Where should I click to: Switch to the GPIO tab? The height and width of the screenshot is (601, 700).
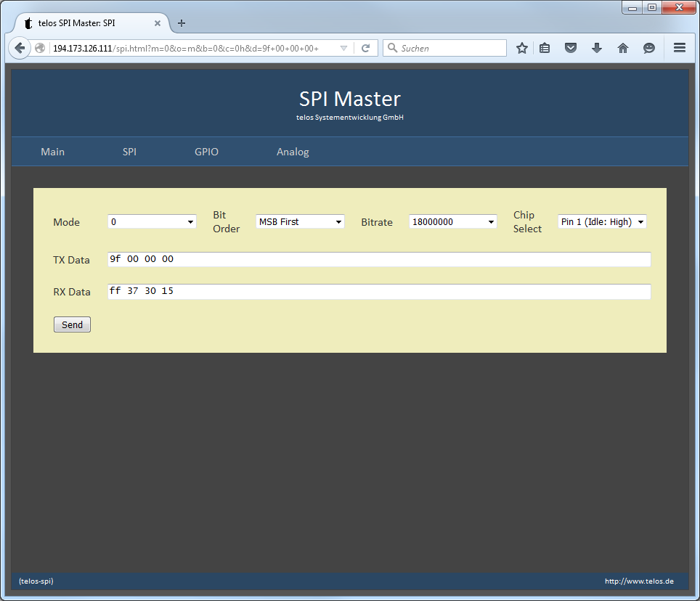tap(206, 152)
